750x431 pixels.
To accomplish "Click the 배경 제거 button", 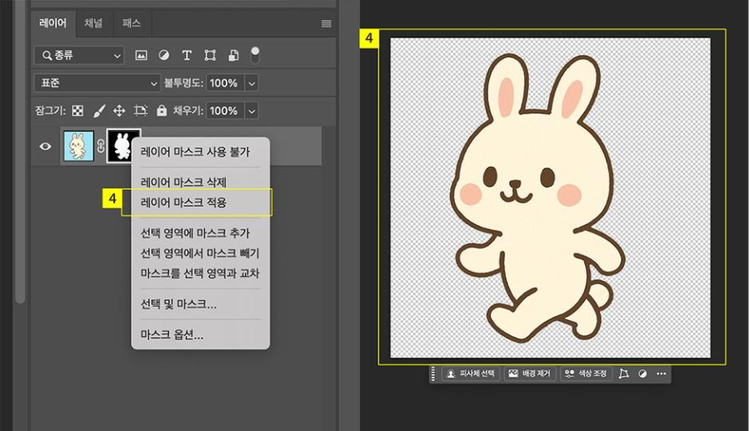I will click(529, 374).
